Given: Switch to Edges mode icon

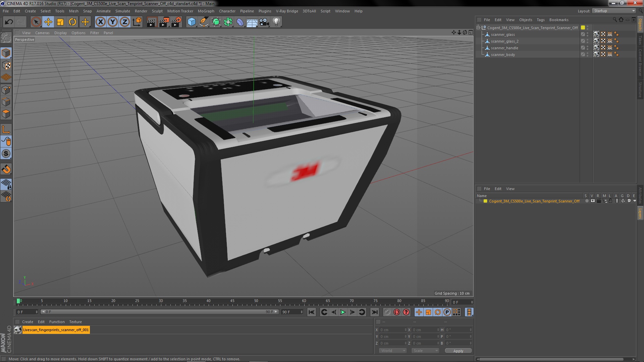Looking at the screenshot, I should (6, 102).
